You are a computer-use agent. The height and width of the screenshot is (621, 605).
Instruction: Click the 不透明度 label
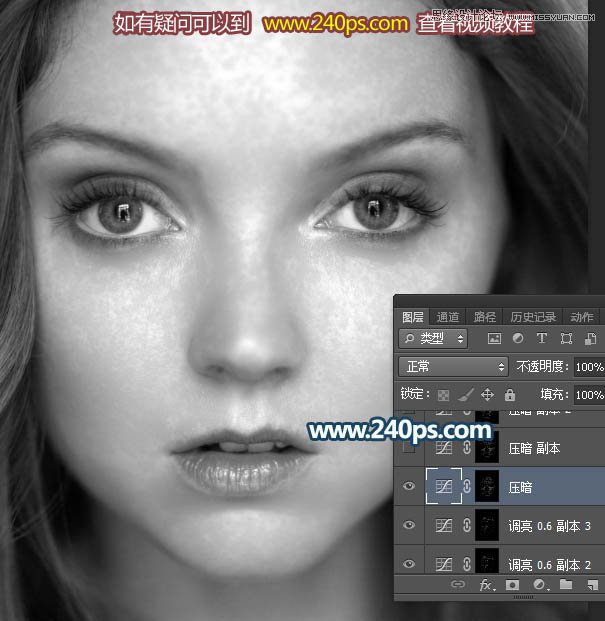pyautogui.click(x=542, y=367)
